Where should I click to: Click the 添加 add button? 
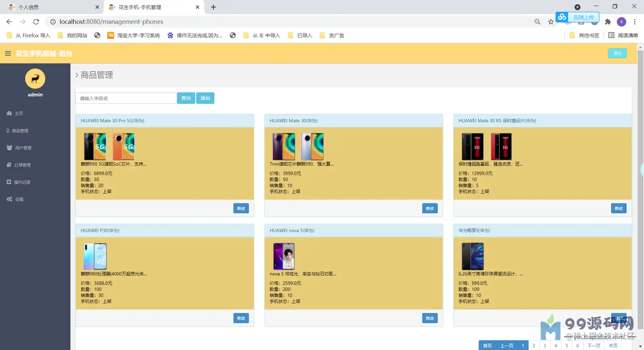tap(205, 98)
